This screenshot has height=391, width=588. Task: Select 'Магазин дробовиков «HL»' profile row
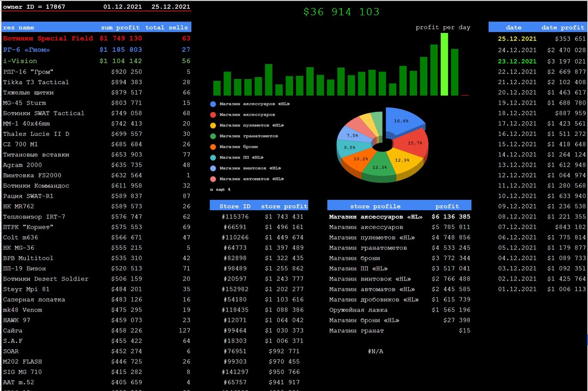click(374, 300)
